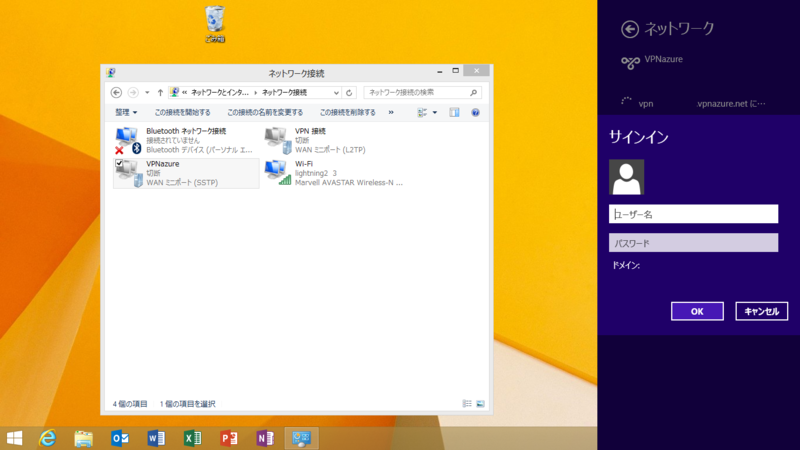
Task: Launch Outlook from the taskbar
Action: coord(120,438)
